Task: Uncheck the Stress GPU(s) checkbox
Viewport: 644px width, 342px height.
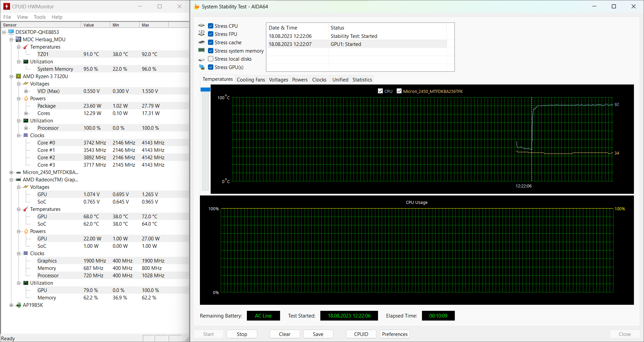Action: click(x=211, y=67)
